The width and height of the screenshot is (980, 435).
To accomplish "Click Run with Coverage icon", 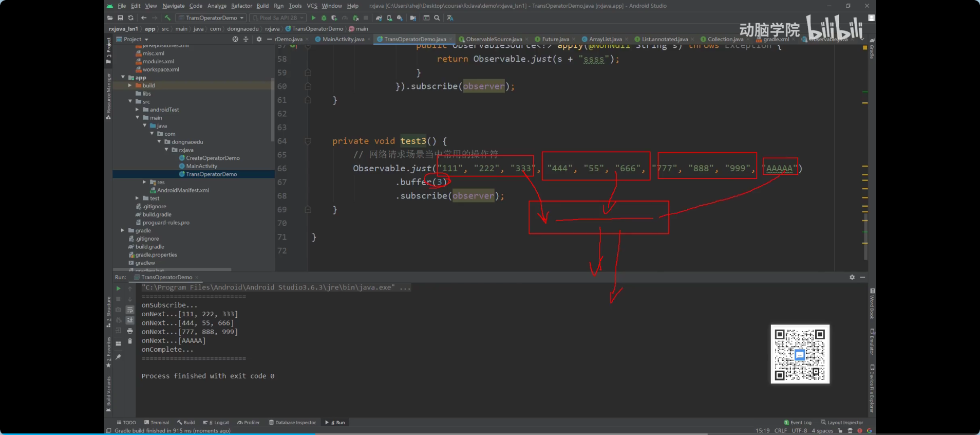I will 334,18.
